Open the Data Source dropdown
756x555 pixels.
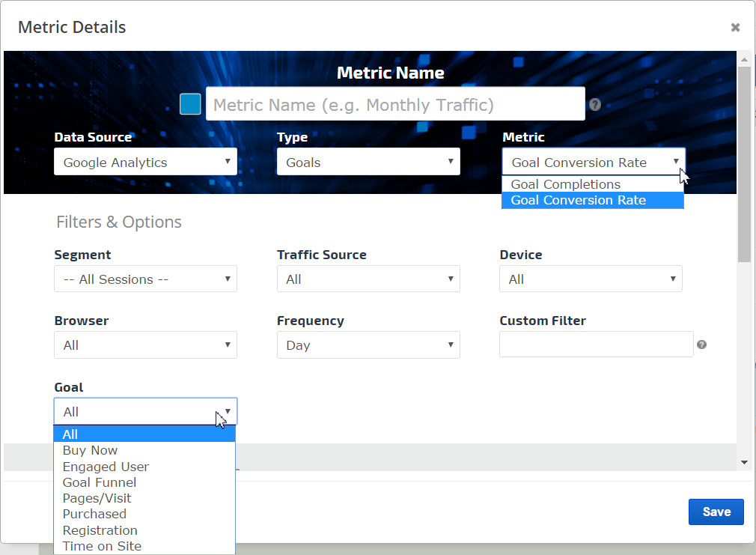click(x=145, y=162)
